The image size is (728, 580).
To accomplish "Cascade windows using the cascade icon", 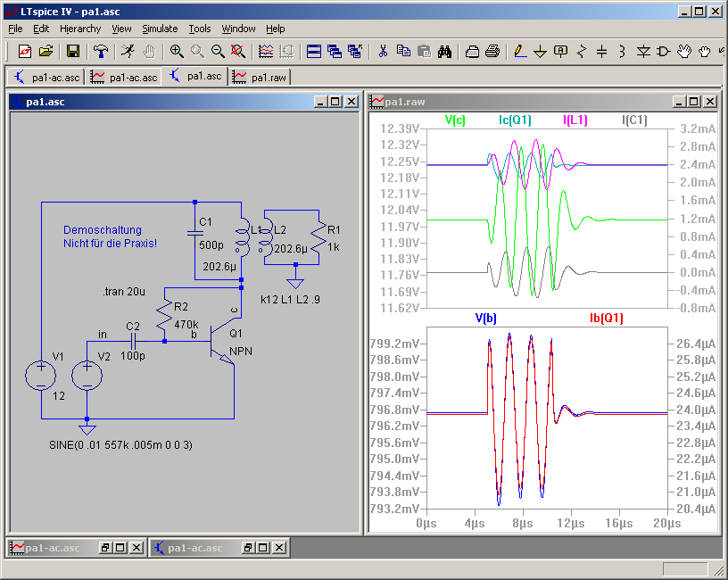I will [x=335, y=51].
